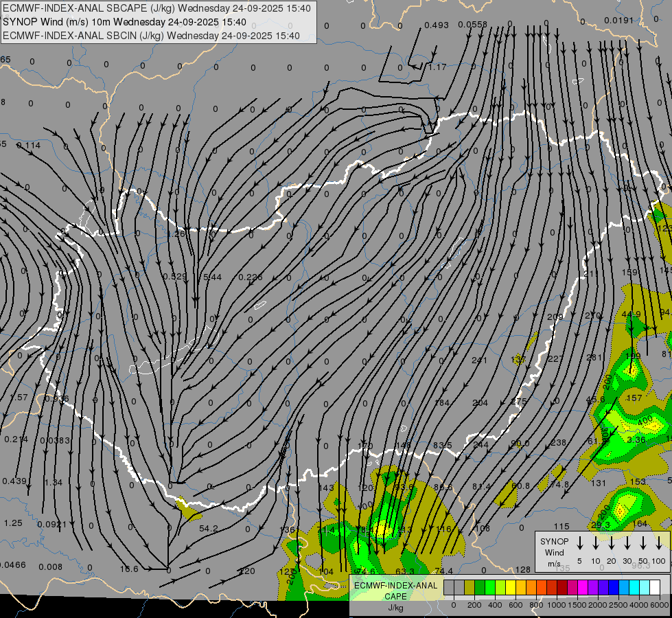Click the map value 128

point(523,569)
